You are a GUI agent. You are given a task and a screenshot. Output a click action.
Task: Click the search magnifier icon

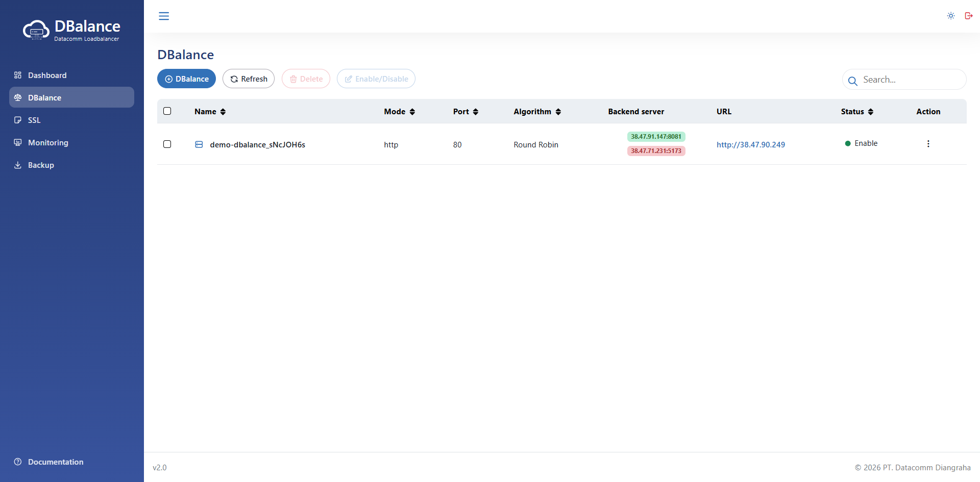click(x=852, y=81)
